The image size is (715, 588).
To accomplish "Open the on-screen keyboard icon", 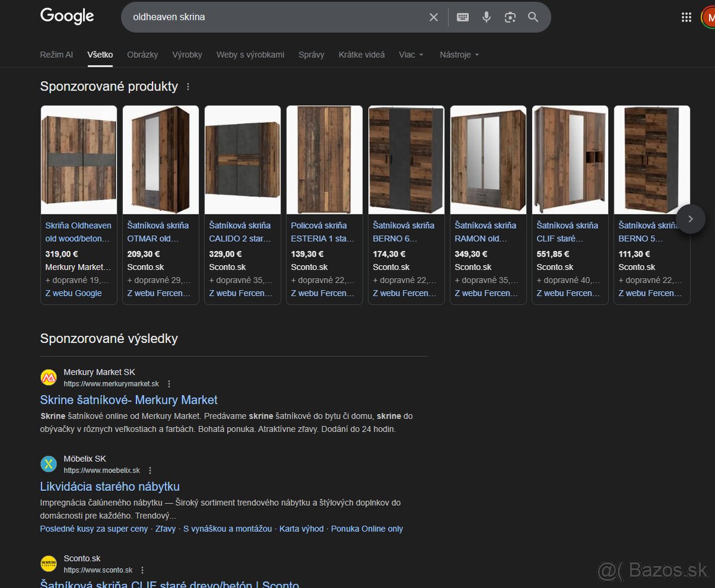I will point(462,17).
